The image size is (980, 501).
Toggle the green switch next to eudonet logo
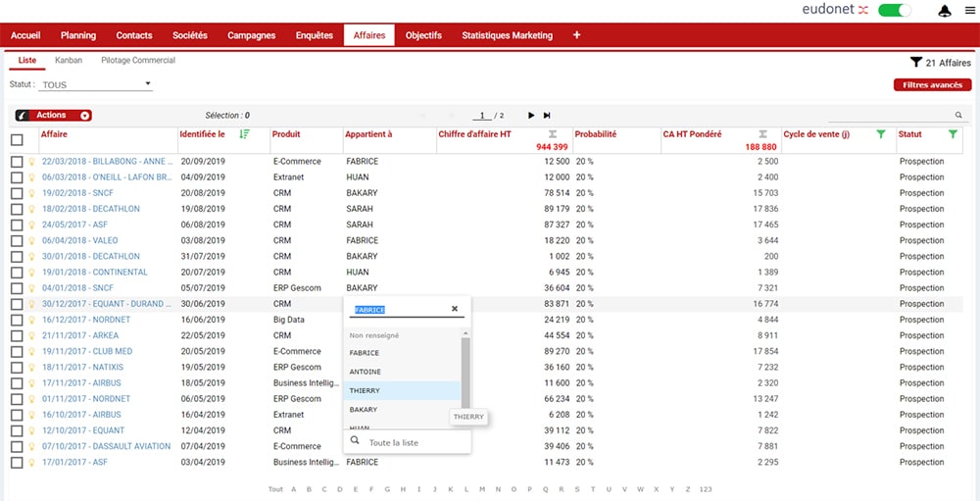(895, 10)
